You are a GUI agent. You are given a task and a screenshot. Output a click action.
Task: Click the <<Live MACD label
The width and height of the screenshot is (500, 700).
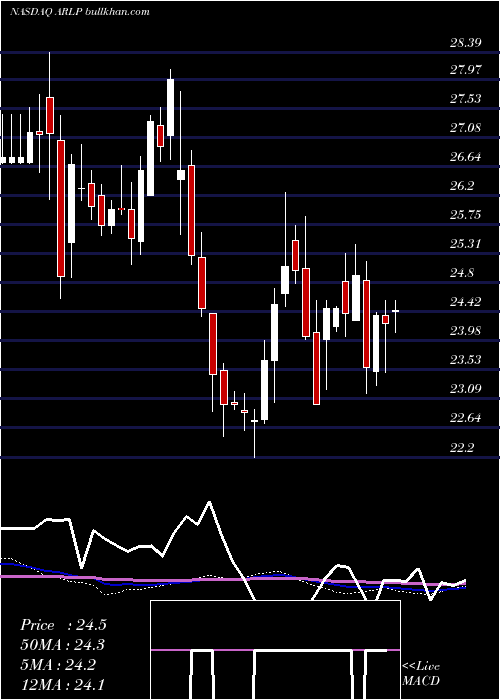[x=421, y=673]
